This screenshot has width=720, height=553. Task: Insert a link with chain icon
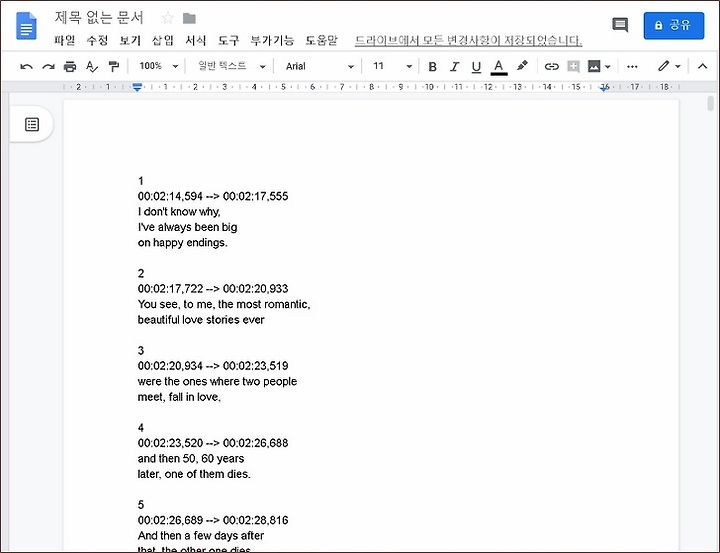coord(551,67)
